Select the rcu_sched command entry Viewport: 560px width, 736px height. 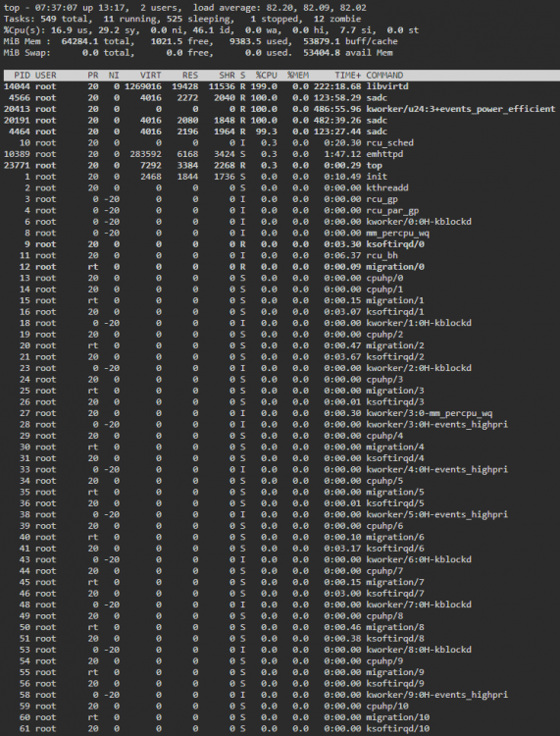389,142
